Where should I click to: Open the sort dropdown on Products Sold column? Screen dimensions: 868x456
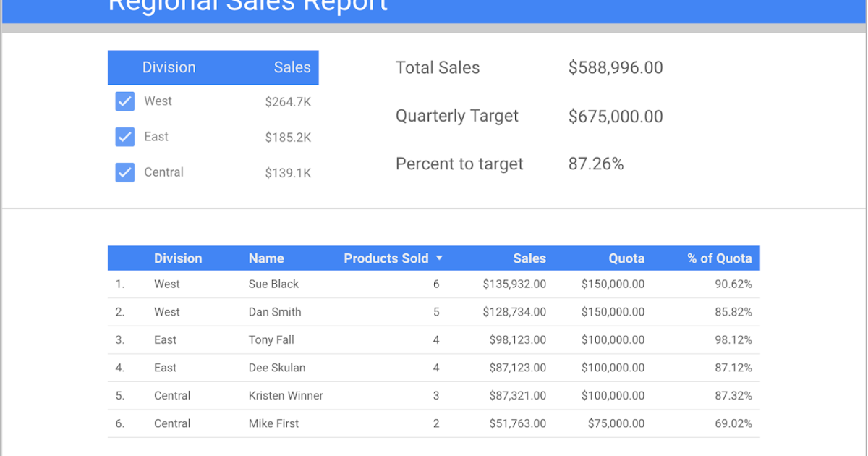[440, 258]
